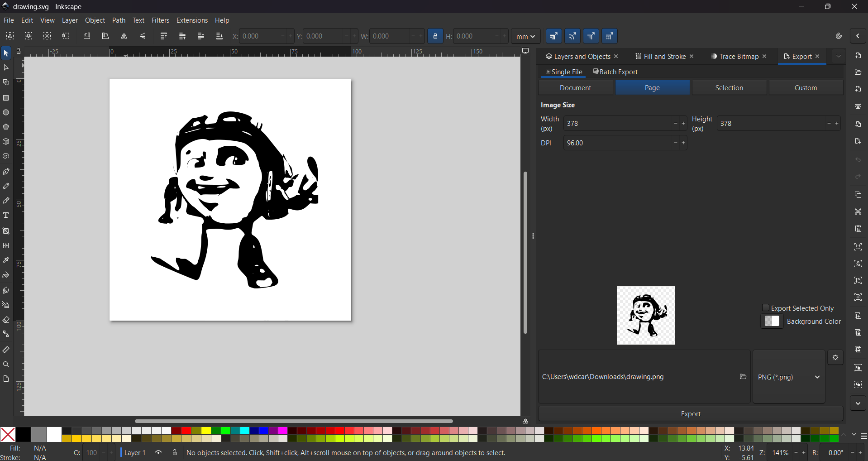Choose the Ellipse tool
The width and height of the screenshot is (868, 461).
pyautogui.click(x=6, y=112)
